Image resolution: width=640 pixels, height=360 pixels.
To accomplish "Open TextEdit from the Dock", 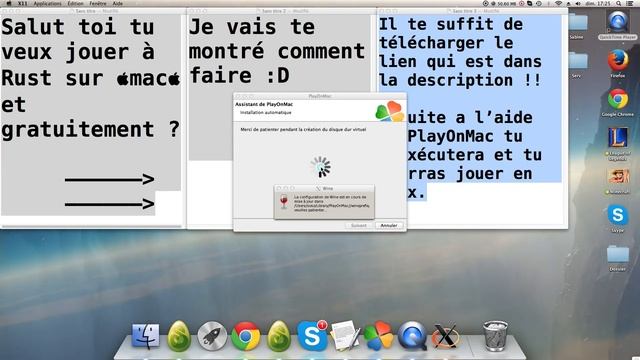I will click(345, 336).
